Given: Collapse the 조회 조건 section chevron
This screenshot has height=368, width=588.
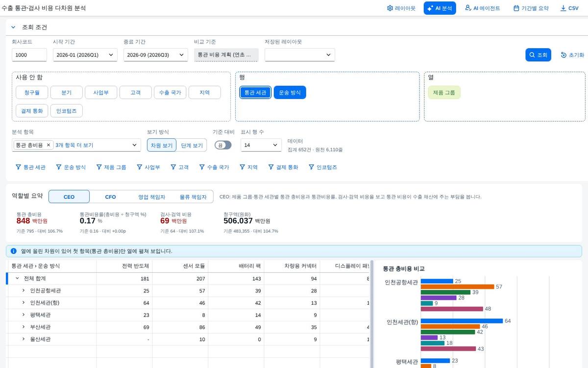Looking at the screenshot, I should (x=13, y=27).
